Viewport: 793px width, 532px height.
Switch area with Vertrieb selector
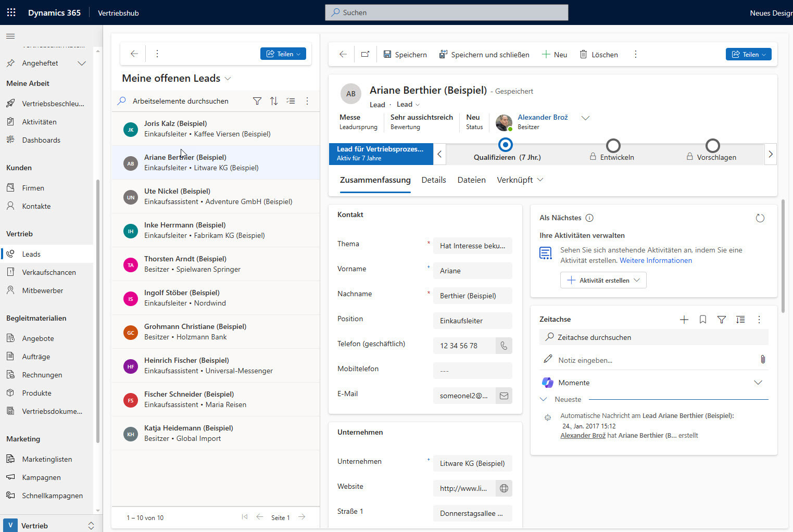[x=51, y=525]
